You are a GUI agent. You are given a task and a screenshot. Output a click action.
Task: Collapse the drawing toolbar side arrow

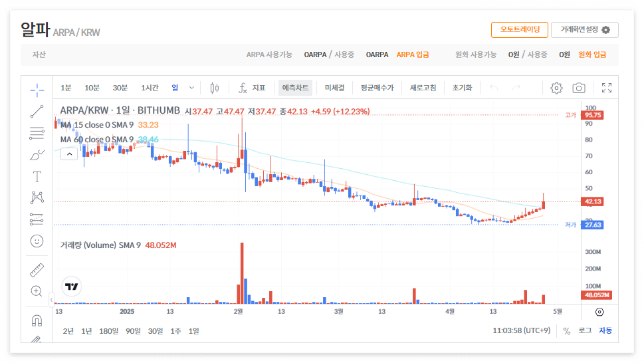click(x=51, y=300)
